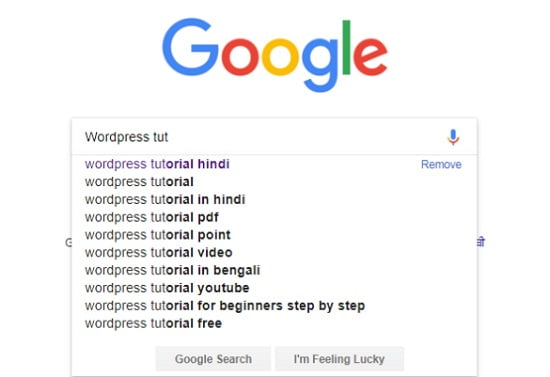
Task: Open the partially hidden Hindi language link
Action: point(481,242)
